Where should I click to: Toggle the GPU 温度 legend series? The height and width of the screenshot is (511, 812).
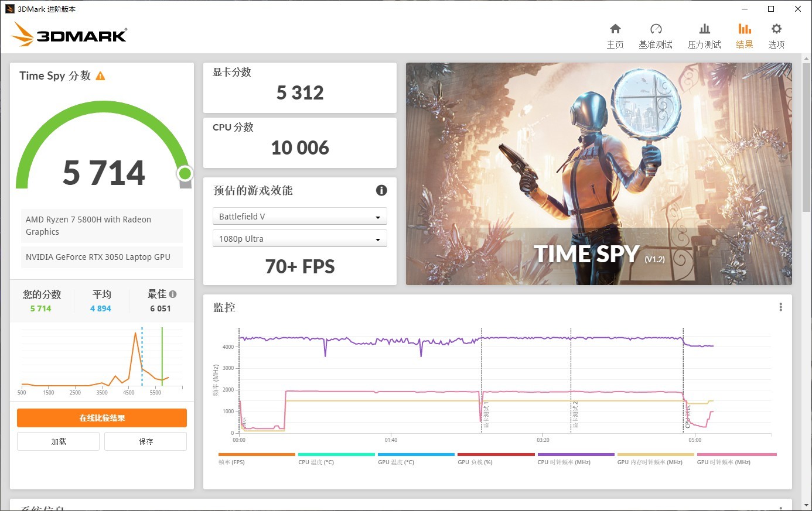pyautogui.click(x=396, y=462)
